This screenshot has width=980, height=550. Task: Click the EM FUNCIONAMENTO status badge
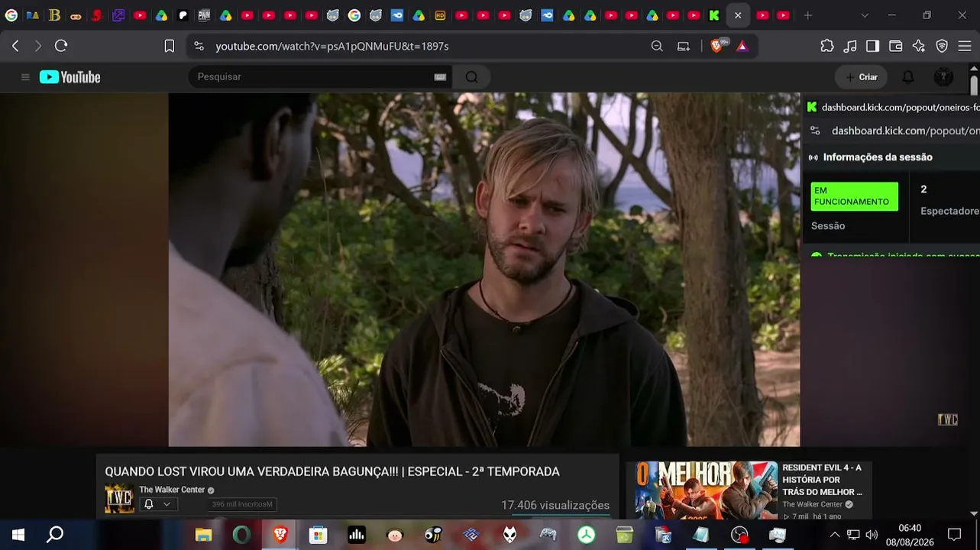click(855, 196)
